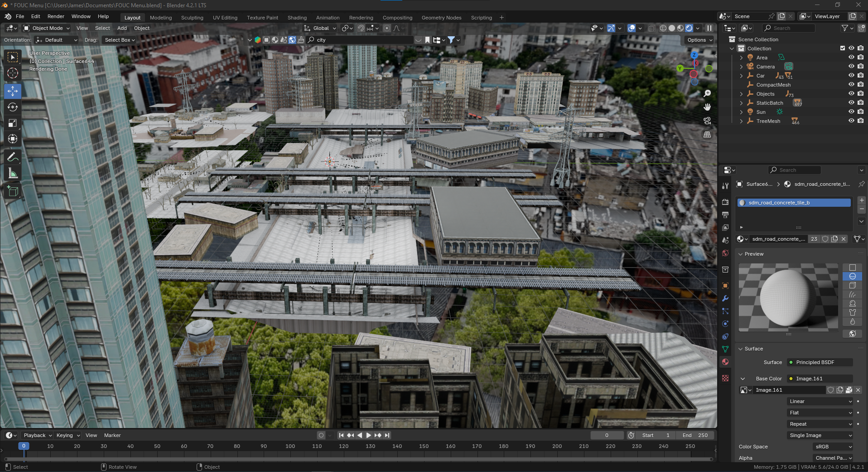The width and height of the screenshot is (868, 472).
Task: Open the Render properties tab
Action: 725,202
